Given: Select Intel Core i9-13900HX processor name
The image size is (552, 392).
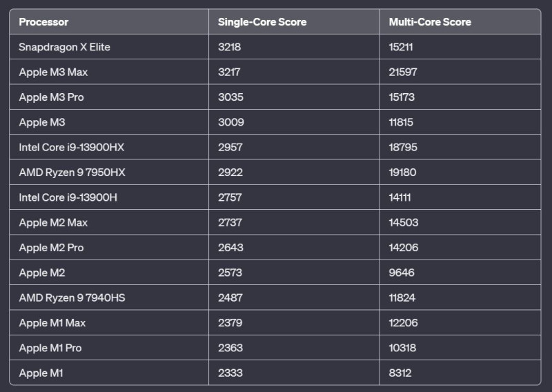Looking at the screenshot, I should 72,147.
